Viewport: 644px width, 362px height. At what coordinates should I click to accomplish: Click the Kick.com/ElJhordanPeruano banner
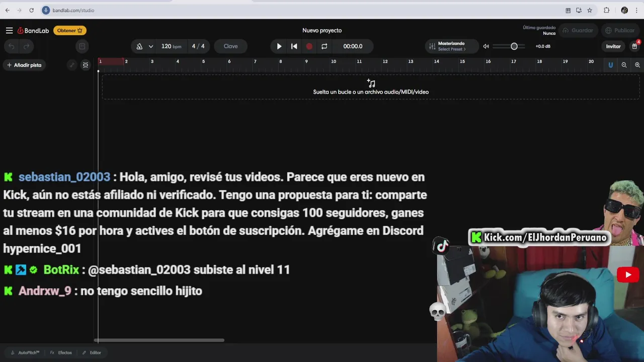[539, 237]
